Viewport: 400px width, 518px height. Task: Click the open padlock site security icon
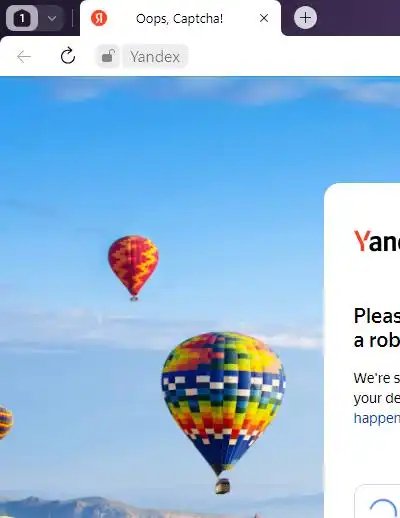pyautogui.click(x=108, y=56)
